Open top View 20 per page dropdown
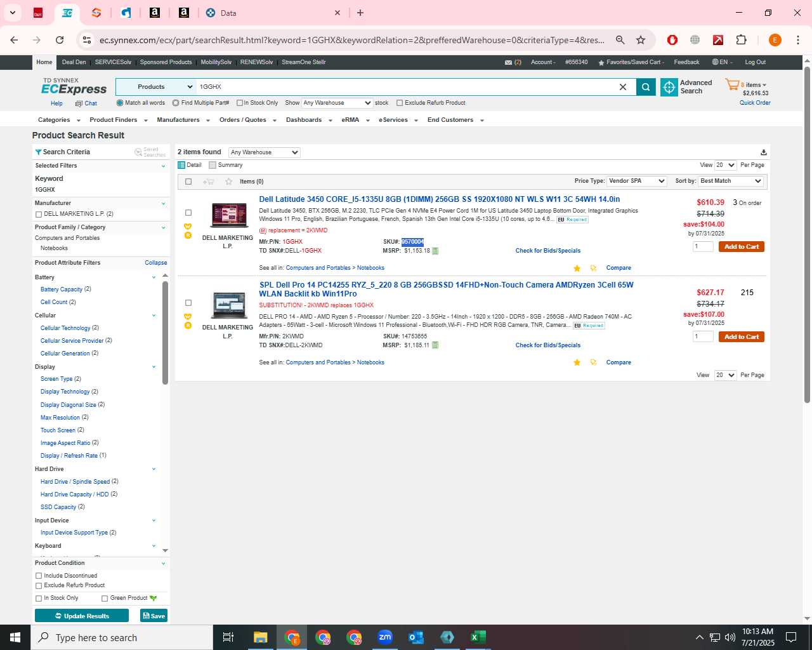Viewport: 812px width, 650px height. coord(725,165)
